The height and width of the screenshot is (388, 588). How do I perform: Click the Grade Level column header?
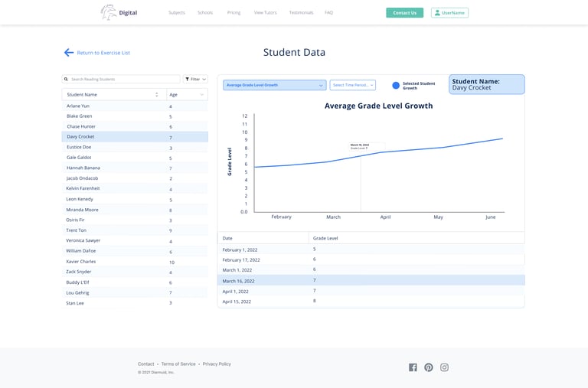pos(416,238)
